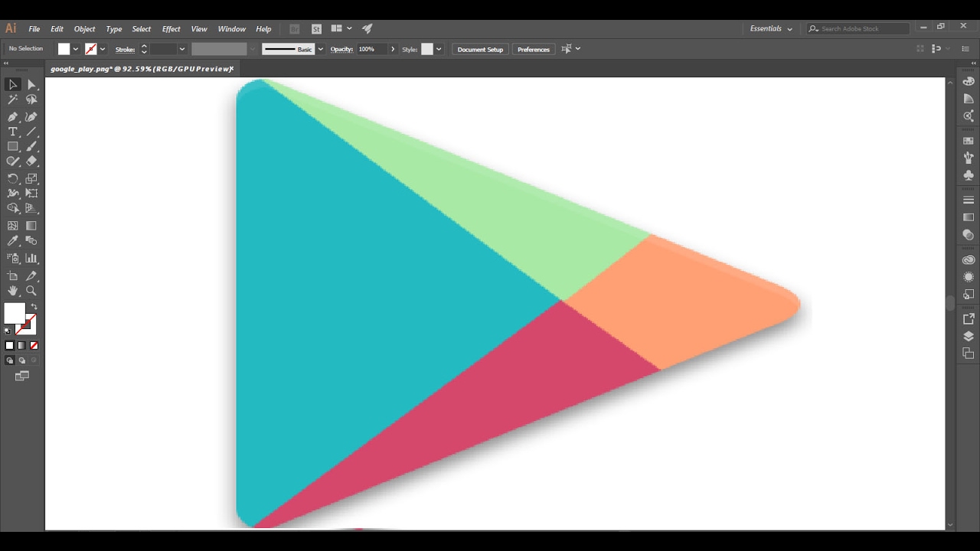This screenshot has width=980, height=551.
Task: Select the Rotate tool
Action: [13, 178]
